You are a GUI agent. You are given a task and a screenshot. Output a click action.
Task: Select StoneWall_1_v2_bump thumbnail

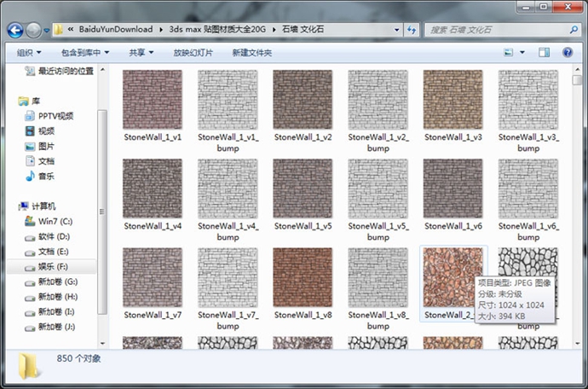[x=378, y=100]
